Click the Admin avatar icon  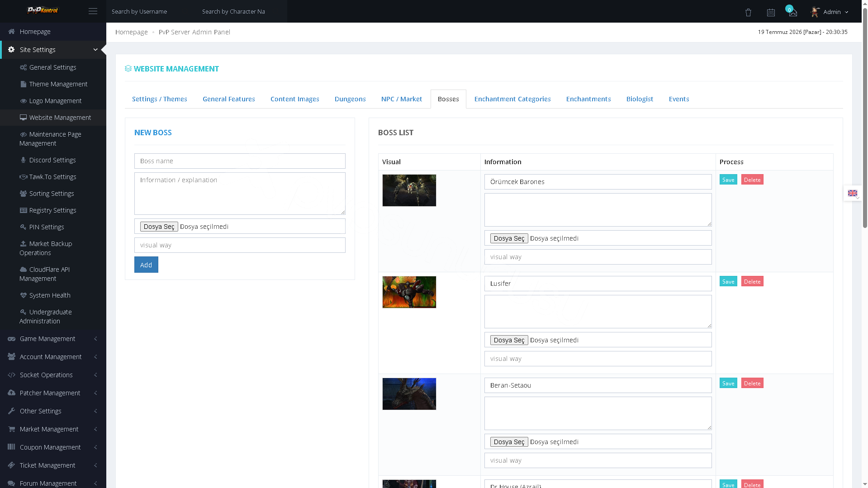[x=815, y=12]
